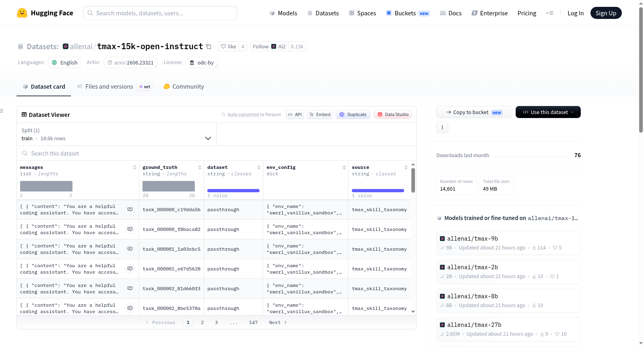Go to Next page of rows

(x=278, y=322)
